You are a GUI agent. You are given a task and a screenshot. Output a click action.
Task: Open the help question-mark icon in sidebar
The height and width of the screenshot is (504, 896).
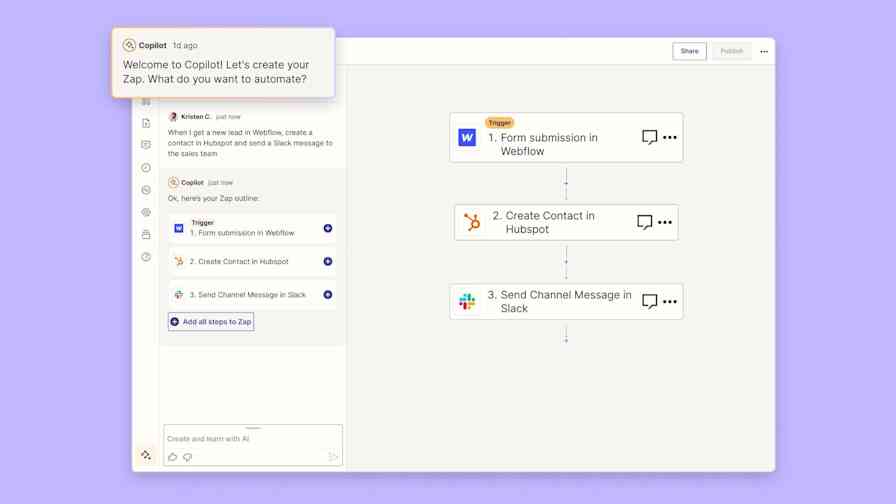146,257
